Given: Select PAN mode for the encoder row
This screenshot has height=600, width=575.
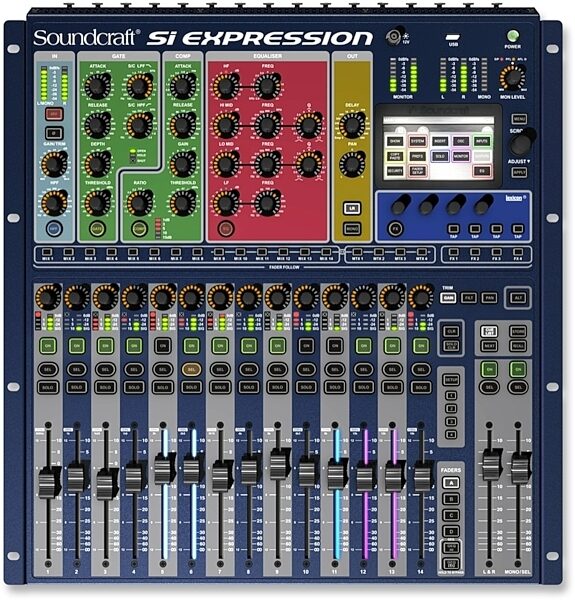Looking at the screenshot, I should click(489, 298).
